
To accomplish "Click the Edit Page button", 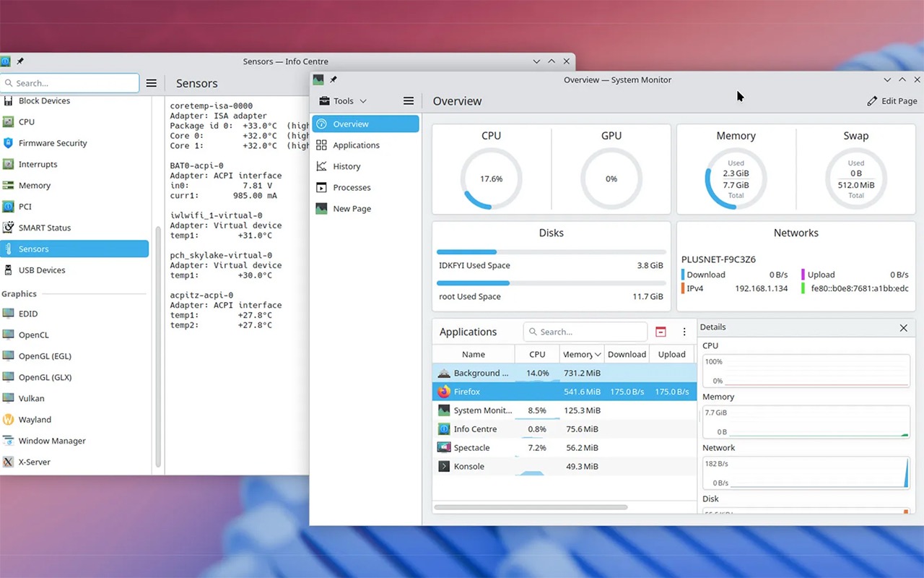I will 892,101.
